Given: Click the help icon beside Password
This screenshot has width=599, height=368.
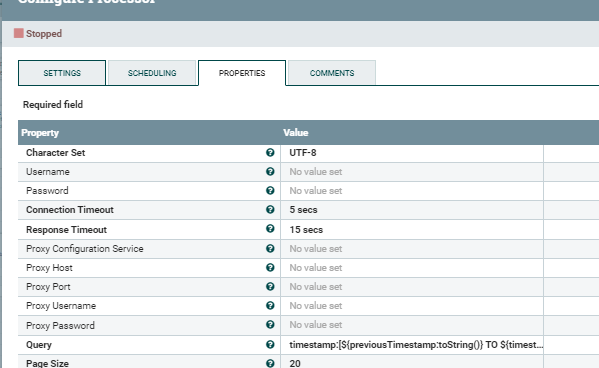Looking at the screenshot, I should click(x=270, y=190).
